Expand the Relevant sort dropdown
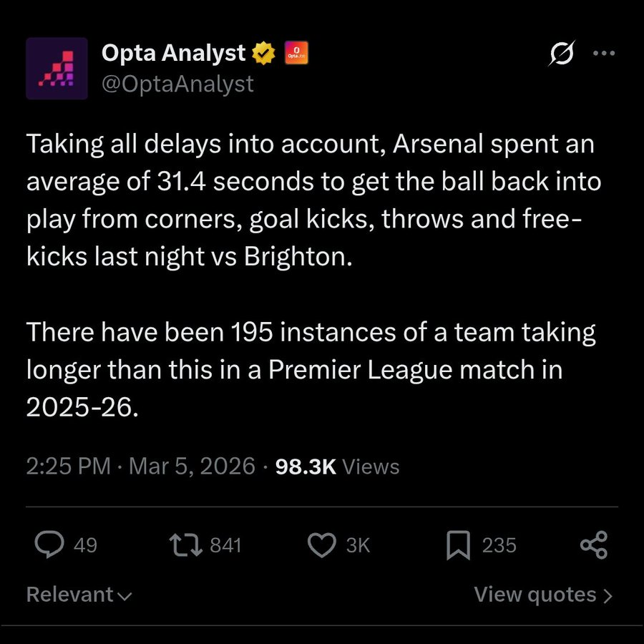The image size is (644, 644). click(79, 595)
